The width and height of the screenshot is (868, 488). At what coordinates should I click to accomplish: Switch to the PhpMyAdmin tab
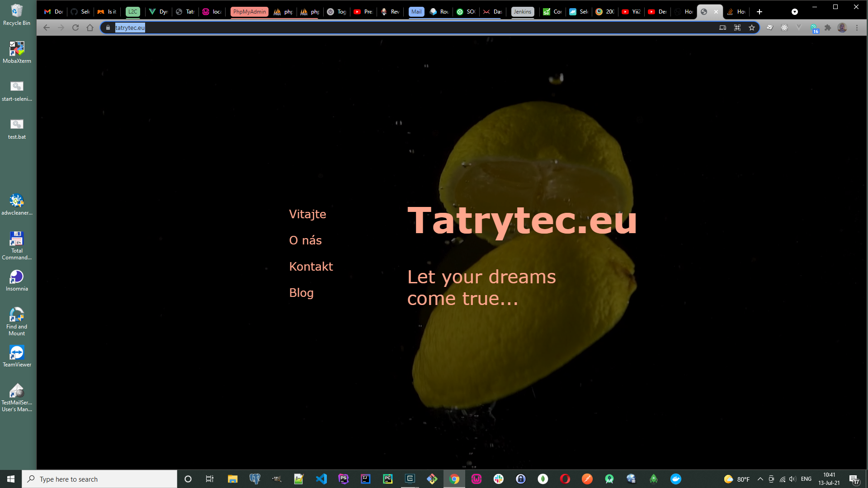(249, 12)
